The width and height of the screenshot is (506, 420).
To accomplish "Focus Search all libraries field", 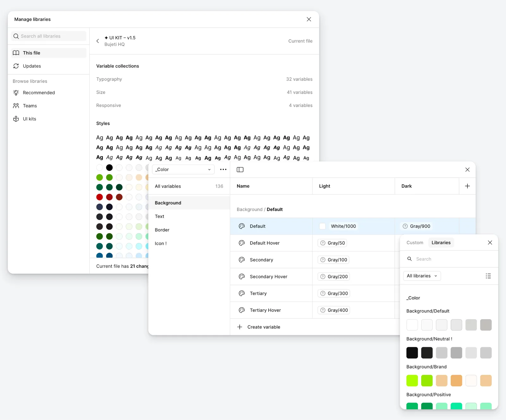I will pos(49,36).
